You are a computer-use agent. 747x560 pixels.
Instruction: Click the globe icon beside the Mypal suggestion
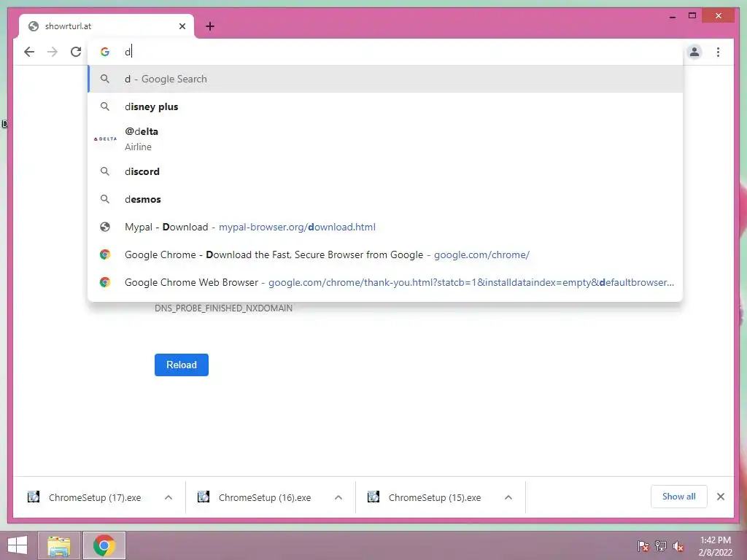pos(105,227)
